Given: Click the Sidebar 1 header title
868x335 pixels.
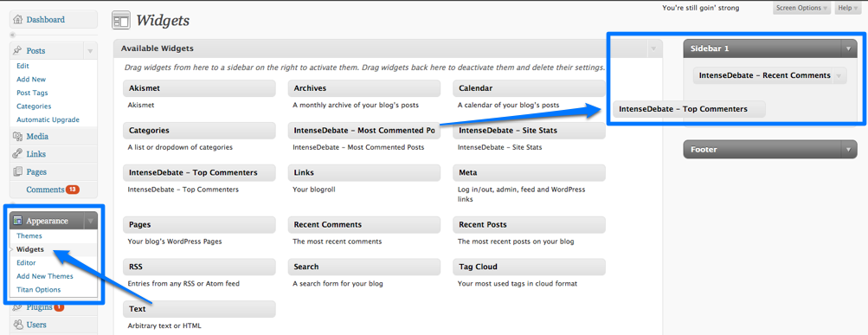Looking at the screenshot, I should pos(710,48).
